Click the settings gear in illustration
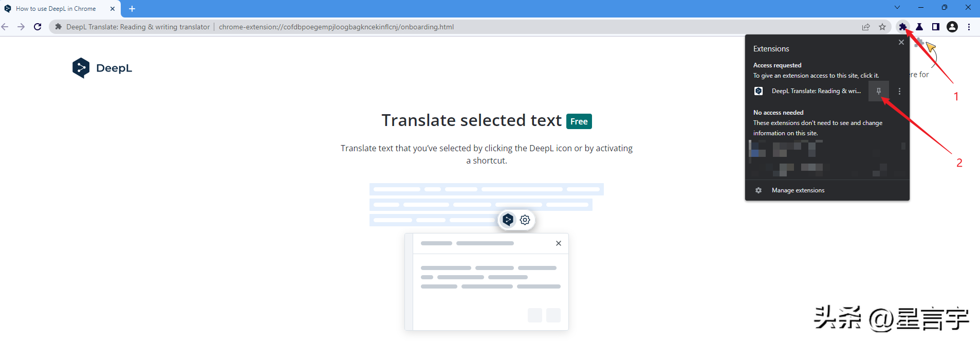This screenshot has width=980, height=341. pyautogui.click(x=525, y=220)
